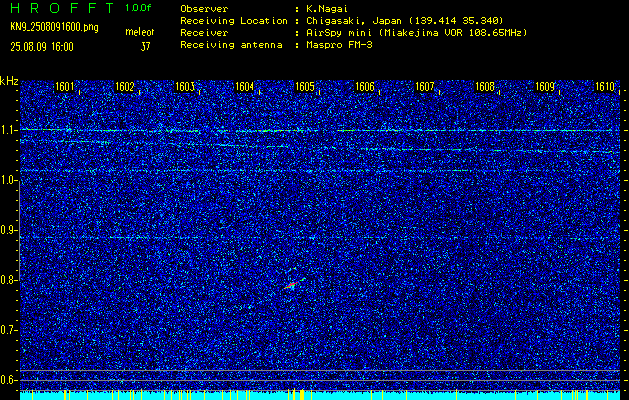Click the 0.8 frequency axis label
This screenshot has width=629, height=400.
(8, 280)
